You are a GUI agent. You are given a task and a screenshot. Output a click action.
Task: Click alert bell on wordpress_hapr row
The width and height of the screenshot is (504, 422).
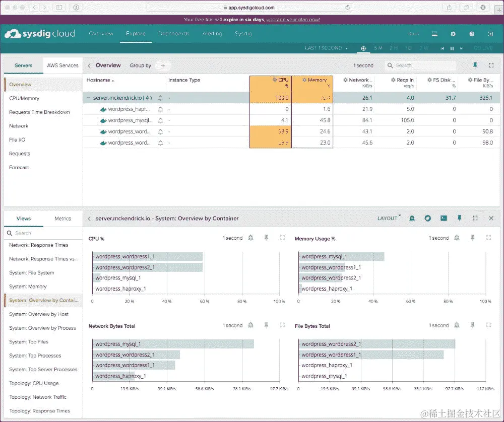pyautogui.click(x=160, y=109)
